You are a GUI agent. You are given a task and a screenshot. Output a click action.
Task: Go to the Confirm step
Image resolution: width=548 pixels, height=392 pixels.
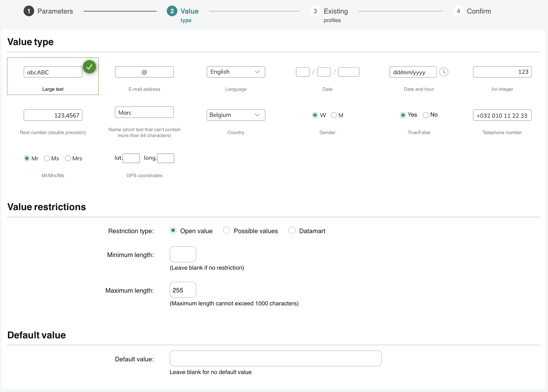coord(479,11)
